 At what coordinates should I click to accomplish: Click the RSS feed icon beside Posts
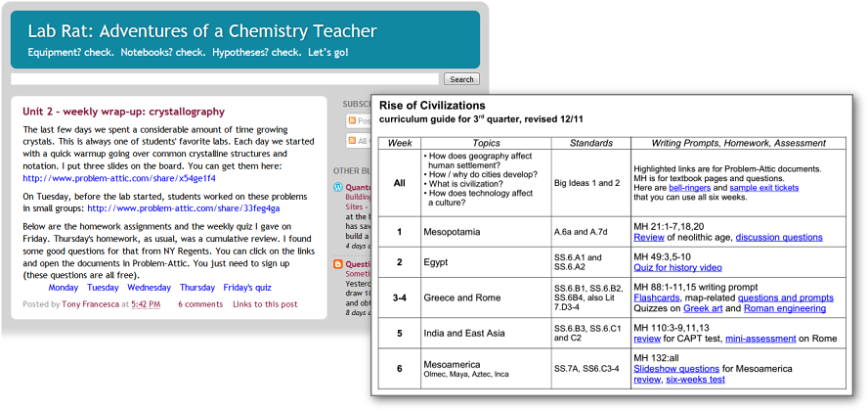click(x=352, y=120)
